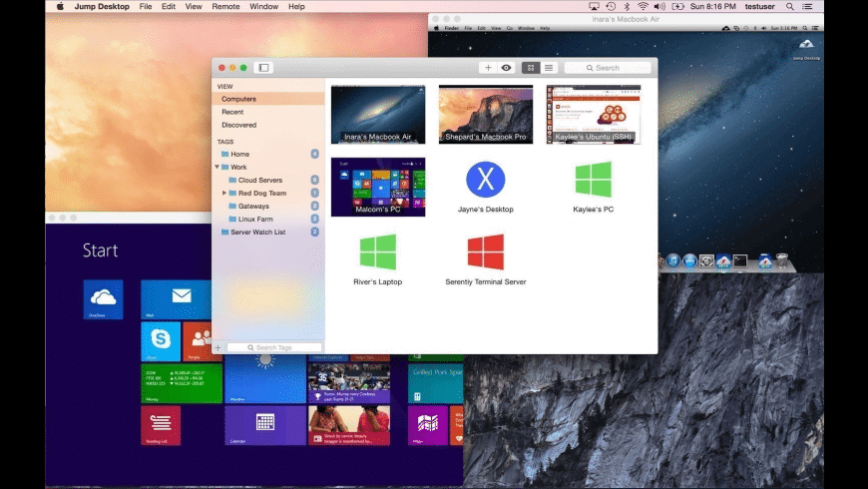Select Recent in the View section
The image size is (868, 489).
click(x=232, y=112)
